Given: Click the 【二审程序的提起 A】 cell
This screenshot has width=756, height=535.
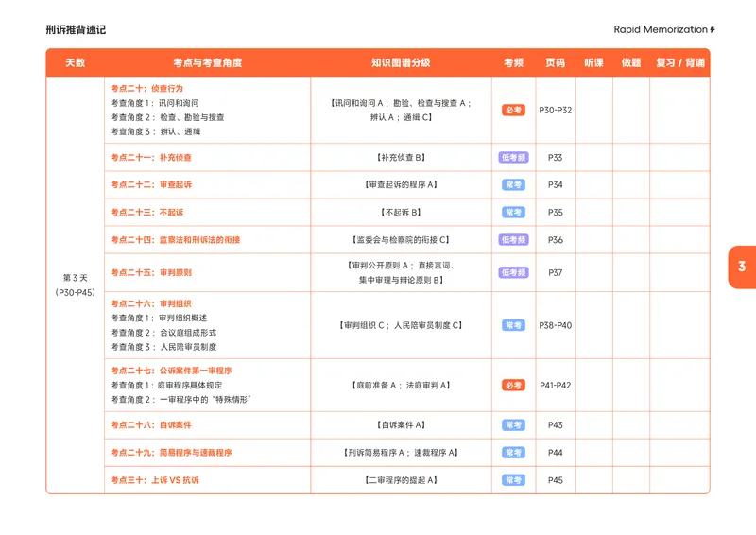Looking at the screenshot, I should click(x=401, y=480).
